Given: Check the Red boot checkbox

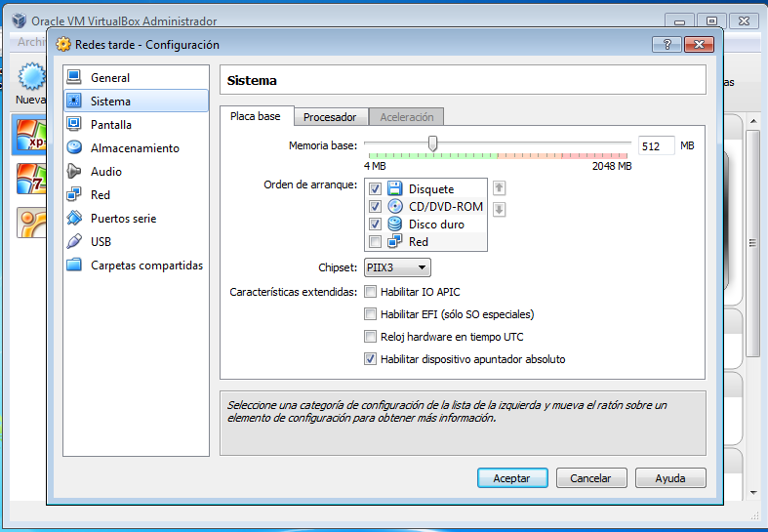Looking at the screenshot, I should (375, 242).
